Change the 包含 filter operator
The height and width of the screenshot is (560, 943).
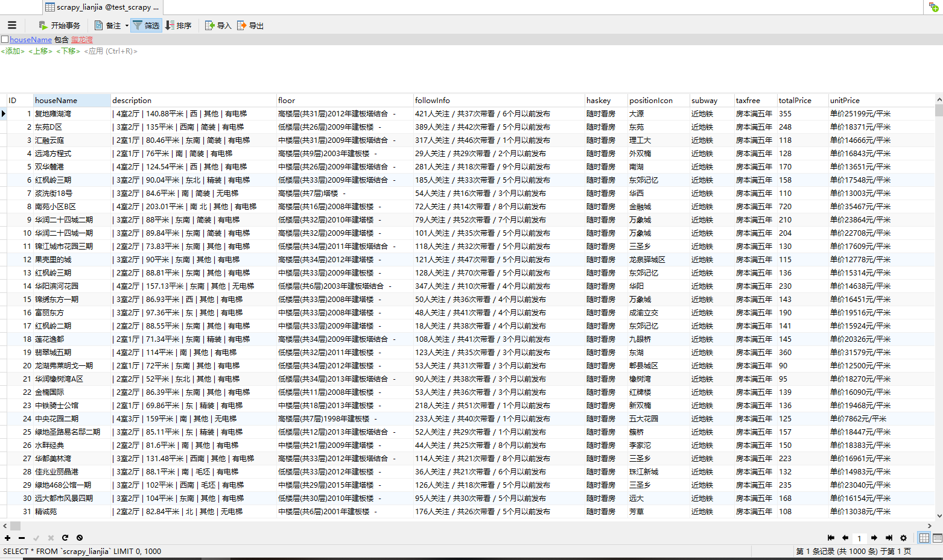(62, 40)
